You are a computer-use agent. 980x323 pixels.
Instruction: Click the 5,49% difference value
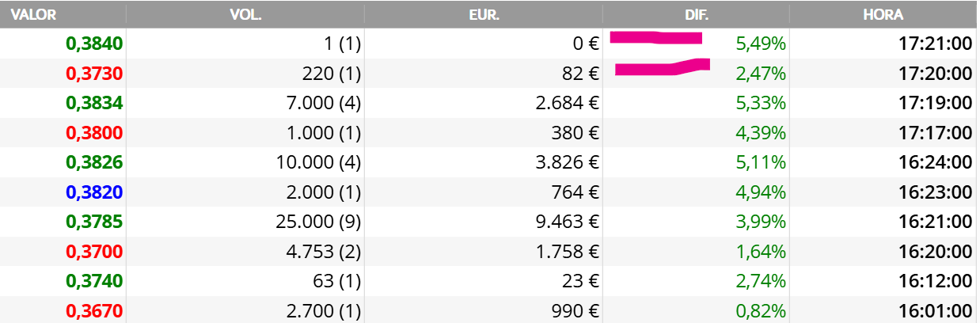(x=761, y=44)
